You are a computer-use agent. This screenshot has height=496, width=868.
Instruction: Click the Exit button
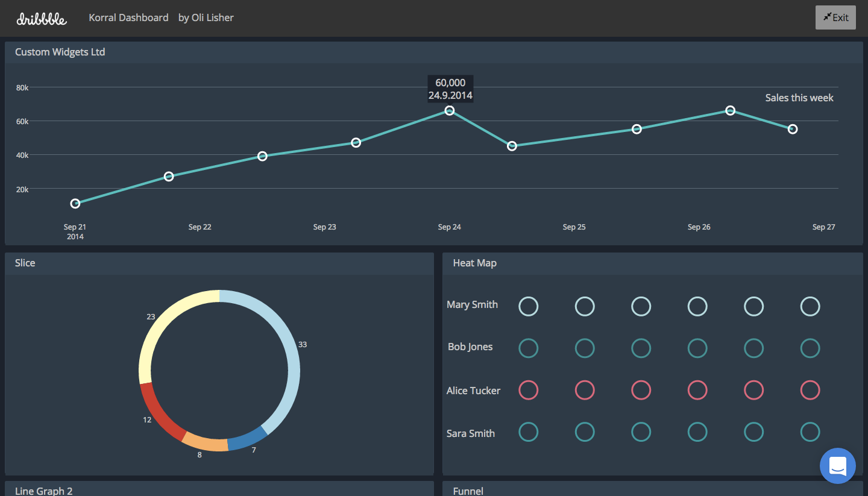[x=835, y=17]
